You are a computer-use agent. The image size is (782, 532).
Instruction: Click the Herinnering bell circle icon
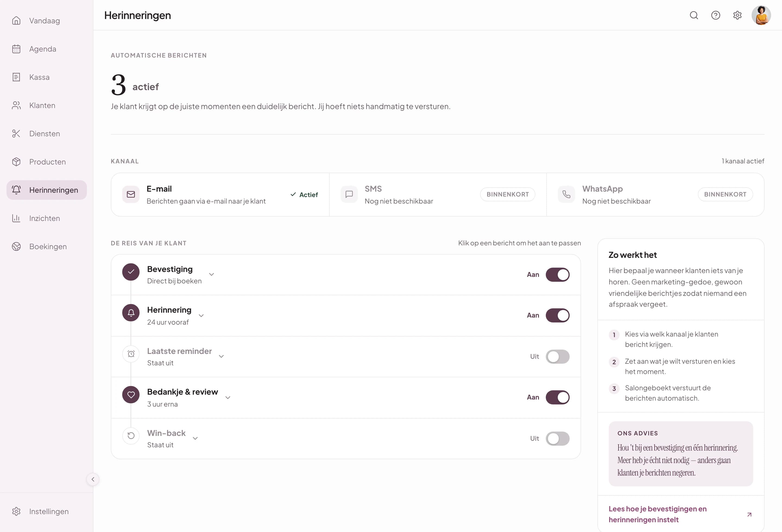pyautogui.click(x=131, y=312)
